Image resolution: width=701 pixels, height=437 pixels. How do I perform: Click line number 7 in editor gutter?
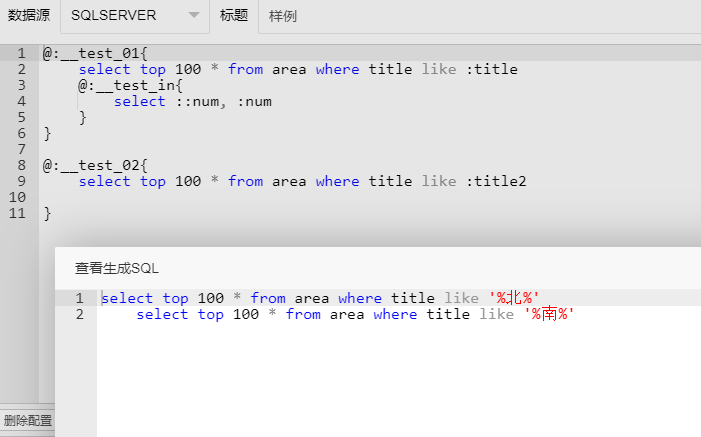pos(21,149)
